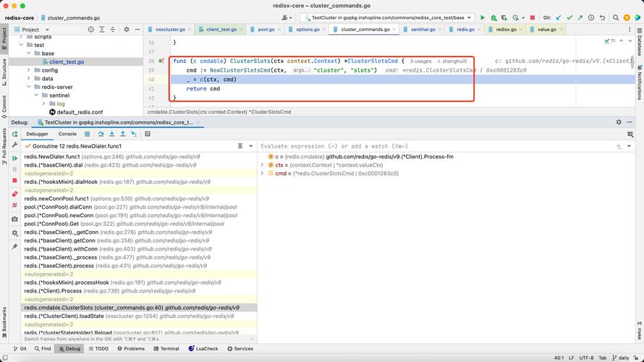Switch to the pool.go editor tab
Screen dimensions: 644x362
[x=266, y=30]
